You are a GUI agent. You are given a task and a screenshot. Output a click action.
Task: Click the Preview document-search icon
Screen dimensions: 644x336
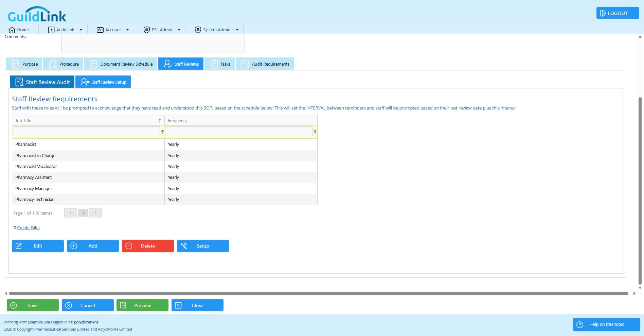123,305
